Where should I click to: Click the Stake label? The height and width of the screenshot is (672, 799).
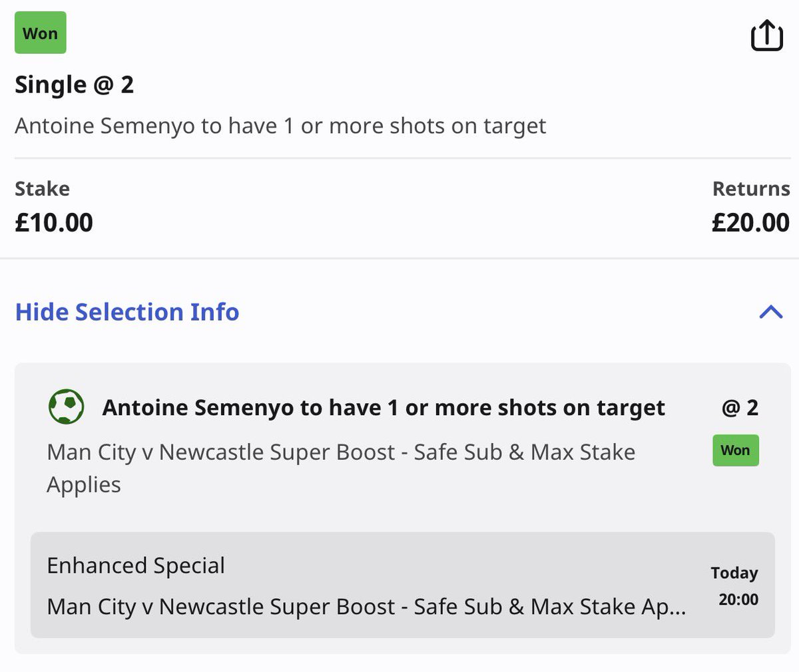(42, 188)
